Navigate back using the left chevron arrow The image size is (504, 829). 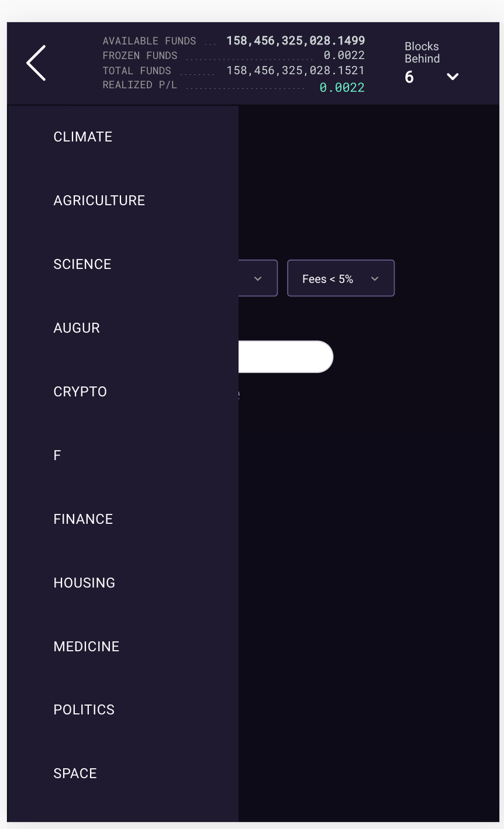click(x=36, y=63)
